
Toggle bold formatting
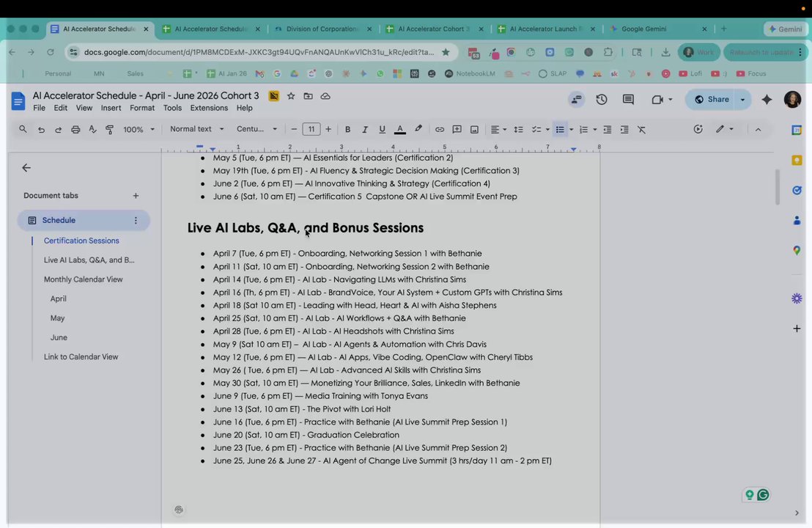click(x=347, y=130)
